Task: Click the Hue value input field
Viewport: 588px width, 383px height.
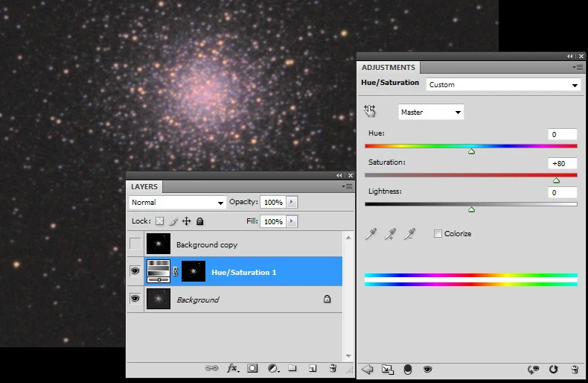Action: tap(563, 135)
